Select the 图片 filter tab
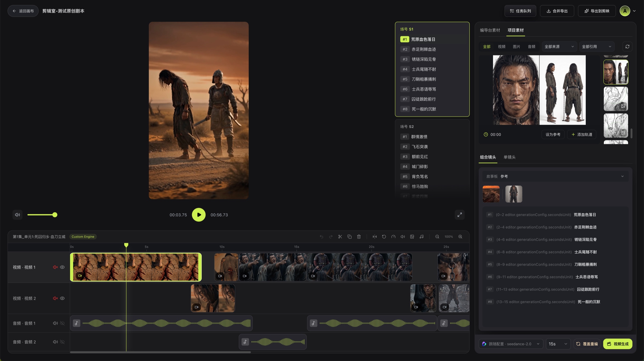 click(x=517, y=47)
